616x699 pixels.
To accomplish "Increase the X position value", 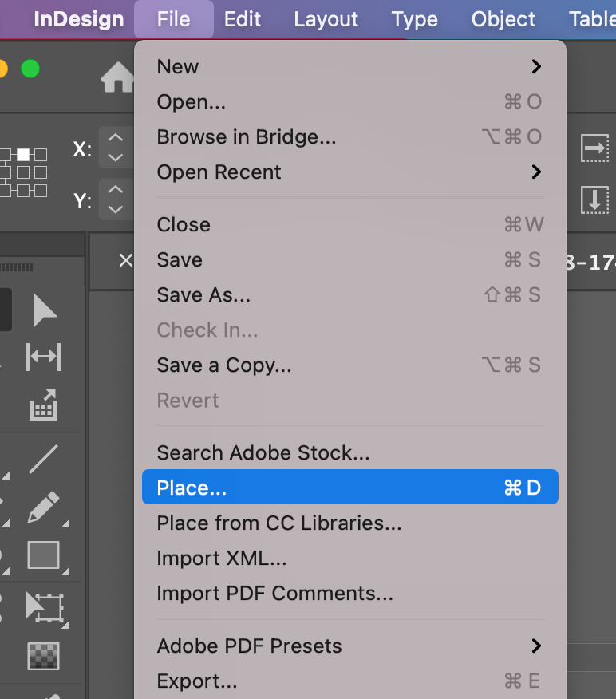I will pyautogui.click(x=116, y=139).
